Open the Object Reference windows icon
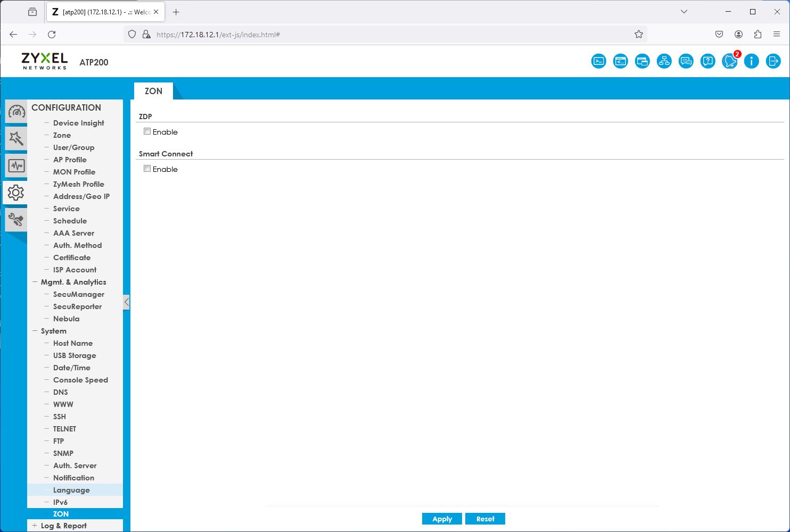Screen dimensions: 790x532 coord(643,61)
